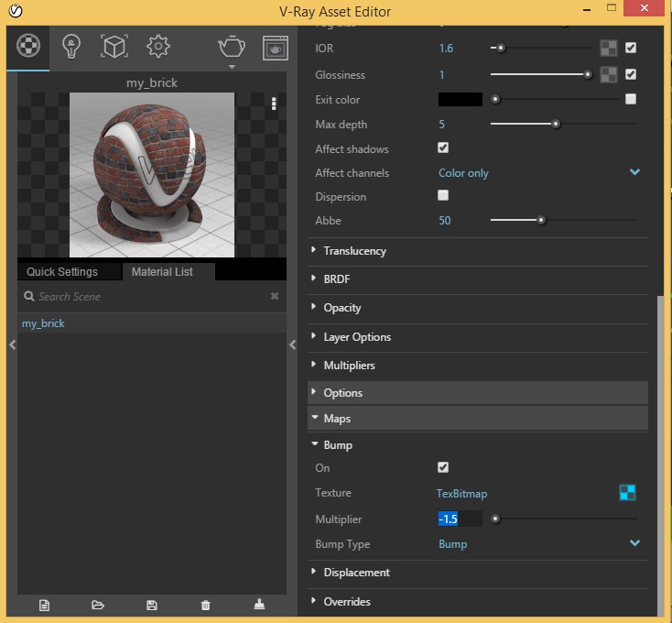The width and height of the screenshot is (672, 623).
Task: Expand the Translucency section
Action: pyautogui.click(x=354, y=251)
